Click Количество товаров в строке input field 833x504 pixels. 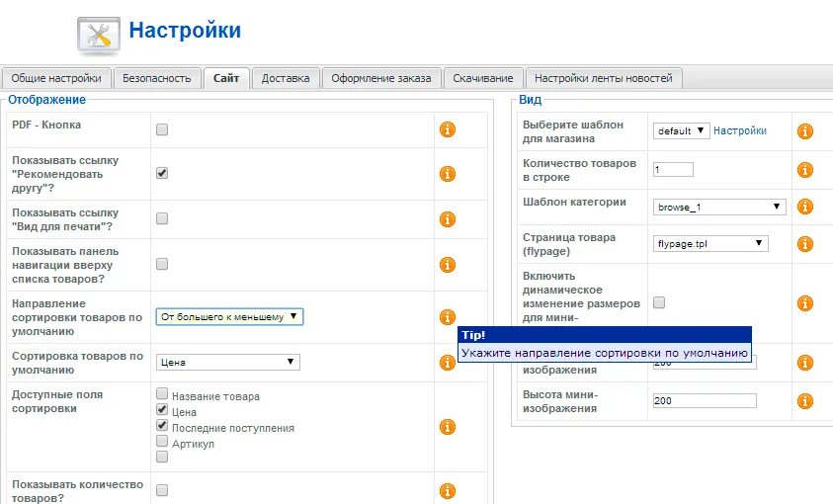coord(673,169)
